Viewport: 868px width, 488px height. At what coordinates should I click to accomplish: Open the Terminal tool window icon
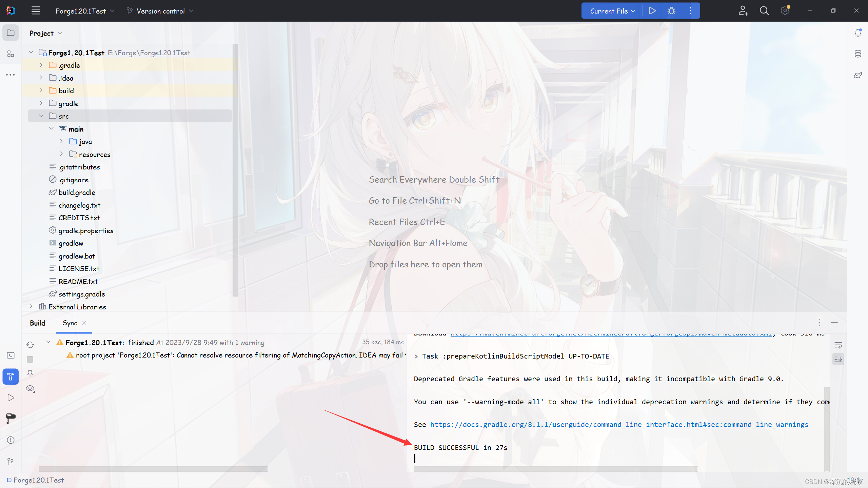coord(11,355)
